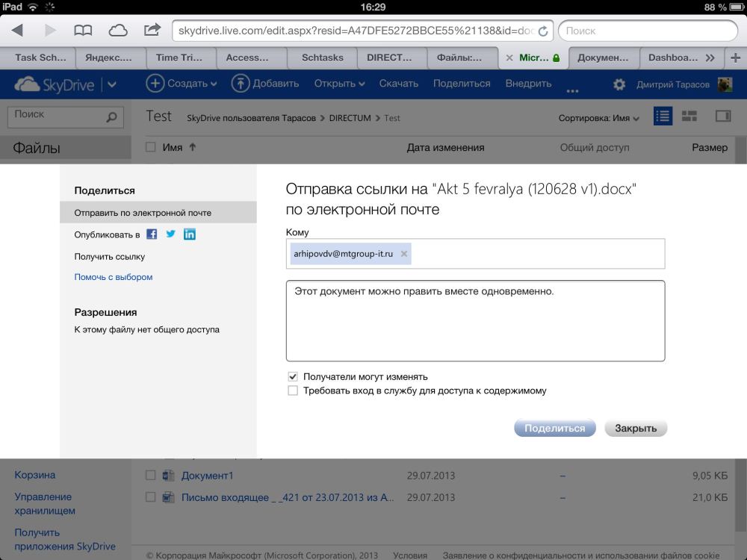Open the iCloud tabs cloud icon

click(118, 31)
